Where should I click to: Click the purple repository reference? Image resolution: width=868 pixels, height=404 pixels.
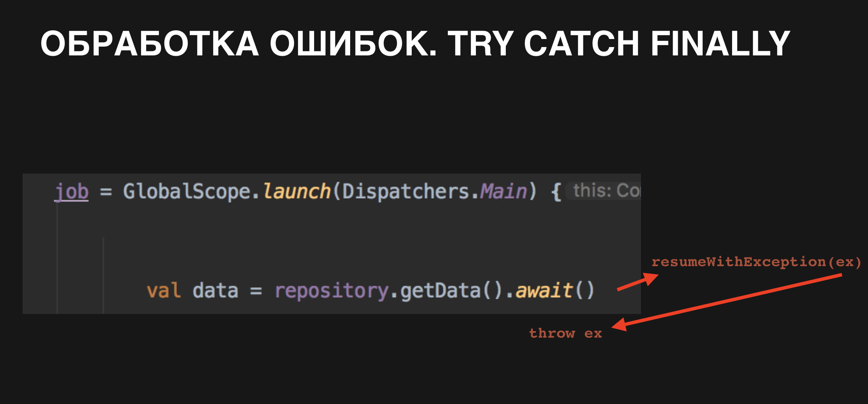[x=332, y=291]
